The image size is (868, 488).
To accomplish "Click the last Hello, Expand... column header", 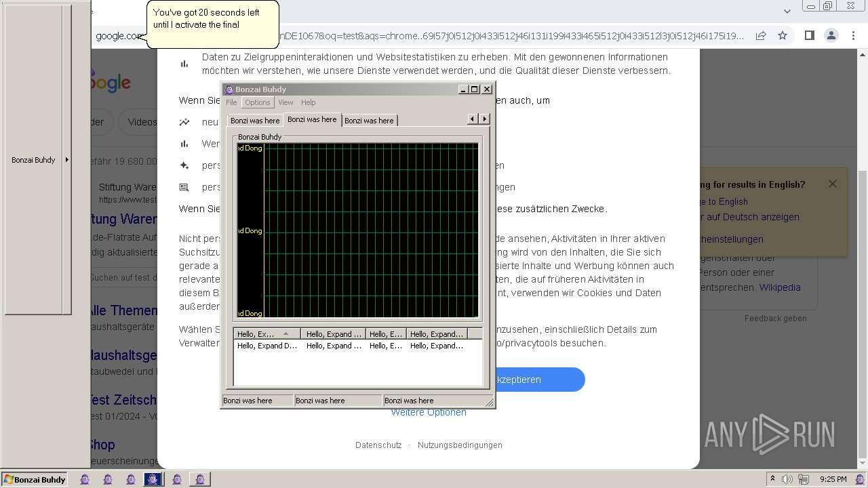I will (437, 334).
